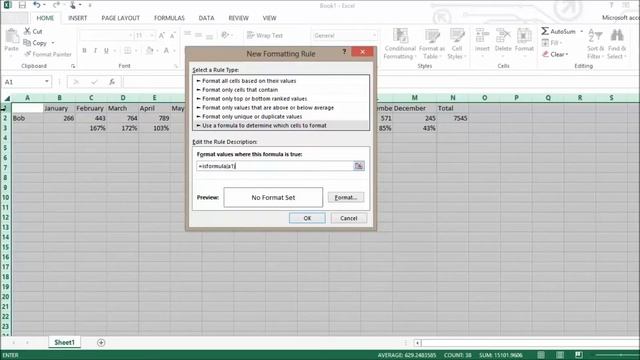Select 'Format only values that are above or below average'

pos(281,108)
